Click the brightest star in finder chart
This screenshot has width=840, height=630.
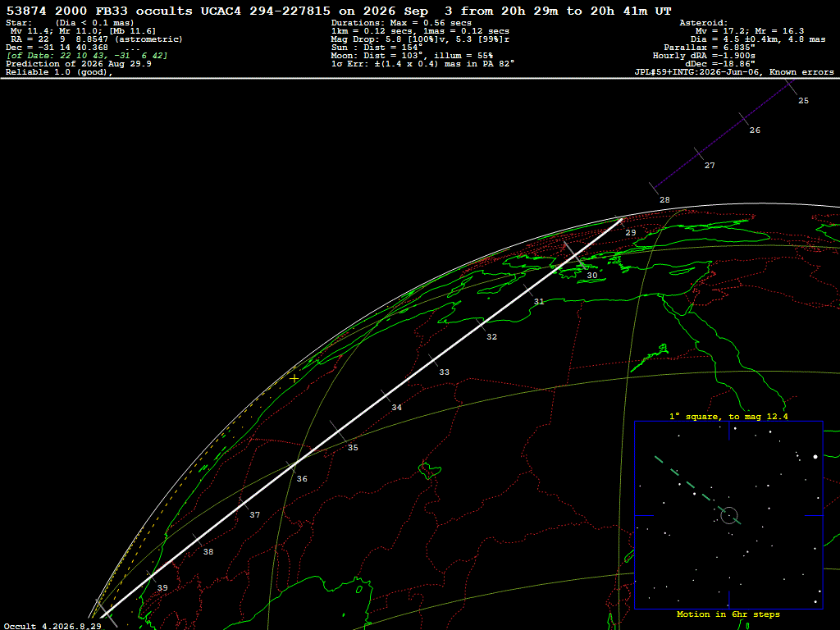815,457
